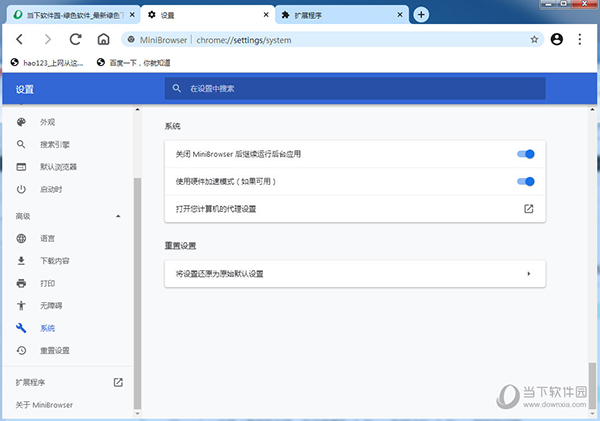Image resolution: width=600 pixels, height=421 pixels.
Task: Click the forward navigation arrow
Action: tap(47, 39)
